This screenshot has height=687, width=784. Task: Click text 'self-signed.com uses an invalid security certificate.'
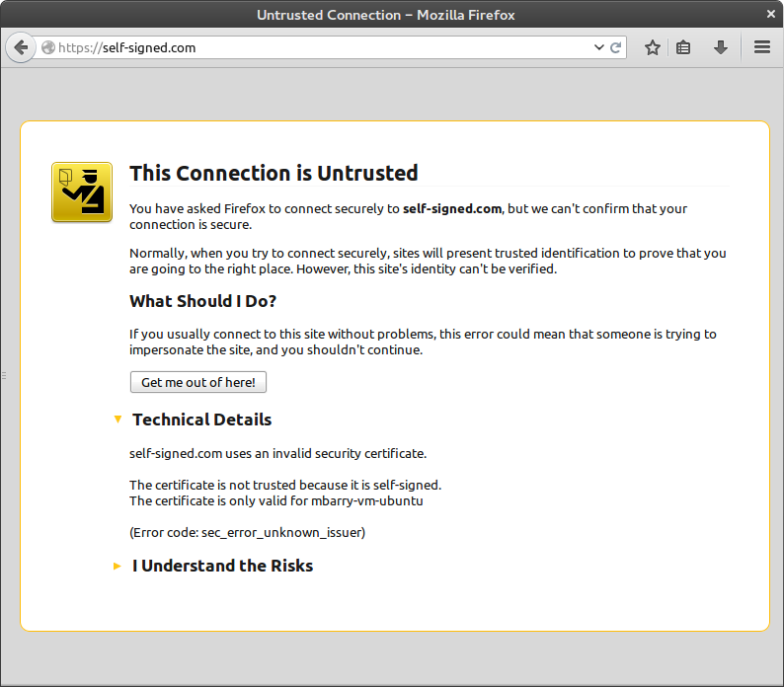click(x=278, y=453)
